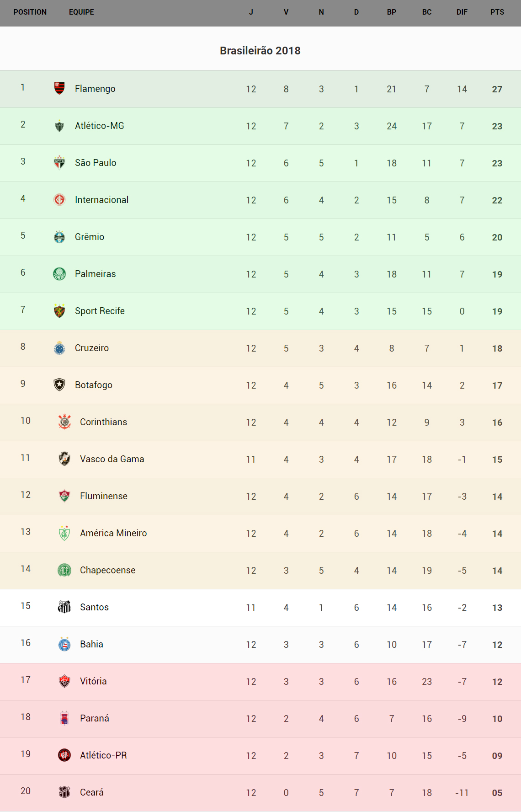This screenshot has width=521, height=812.
Task: Click the Chapecoense club crest
Action: coord(64,570)
